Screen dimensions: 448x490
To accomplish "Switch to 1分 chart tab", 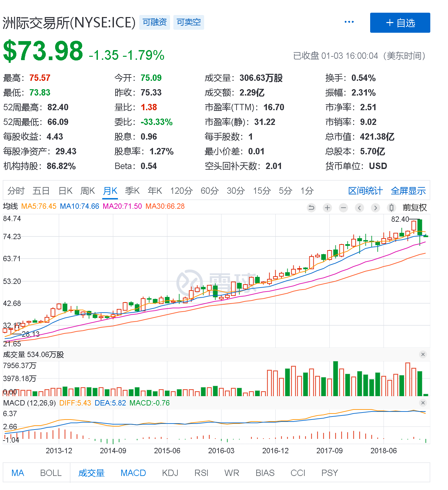I will click(x=307, y=191).
